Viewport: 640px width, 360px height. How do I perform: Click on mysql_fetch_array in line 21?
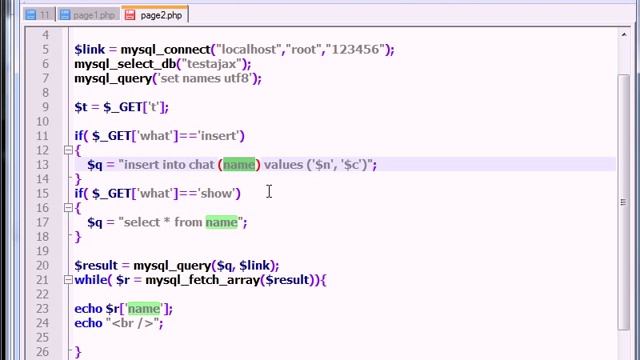202,280
